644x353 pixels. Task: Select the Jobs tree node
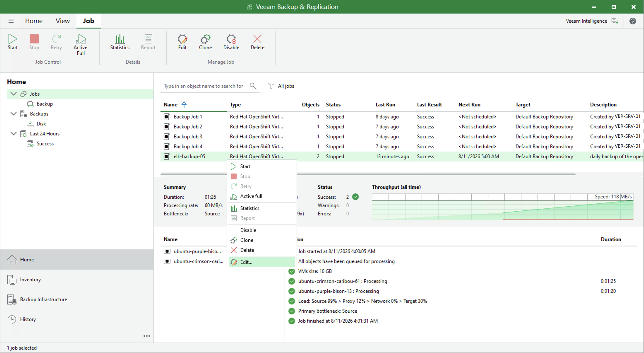[80, 94]
